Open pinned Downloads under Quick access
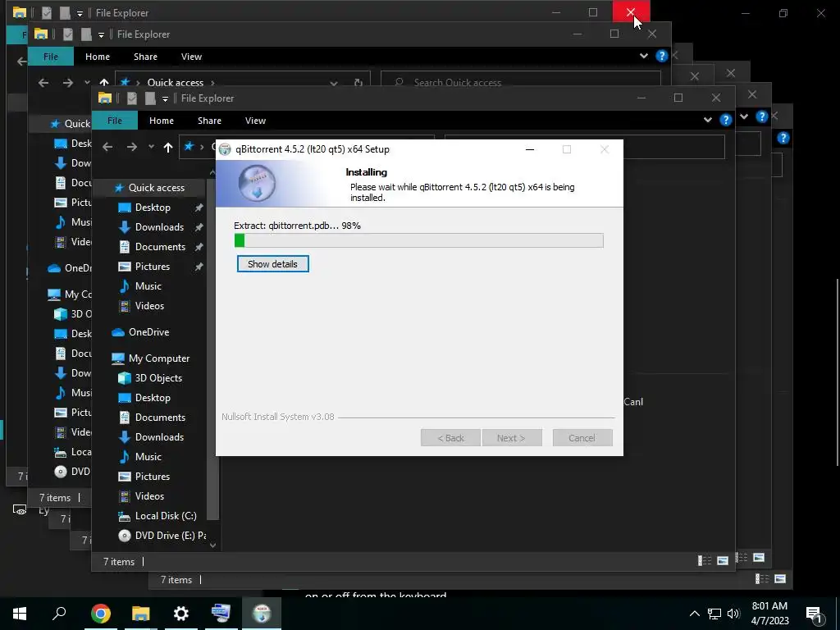 [159, 227]
